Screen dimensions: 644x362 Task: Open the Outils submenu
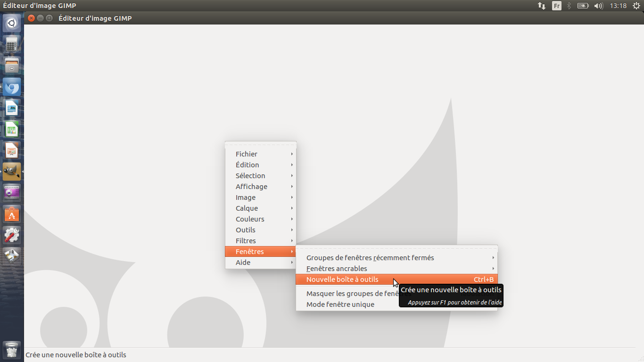point(261,230)
